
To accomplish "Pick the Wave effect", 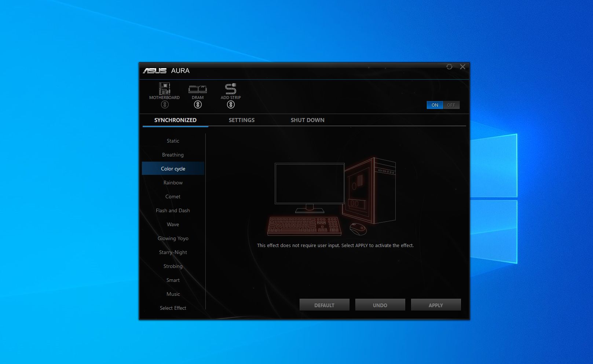I will pyautogui.click(x=173, y=224).
